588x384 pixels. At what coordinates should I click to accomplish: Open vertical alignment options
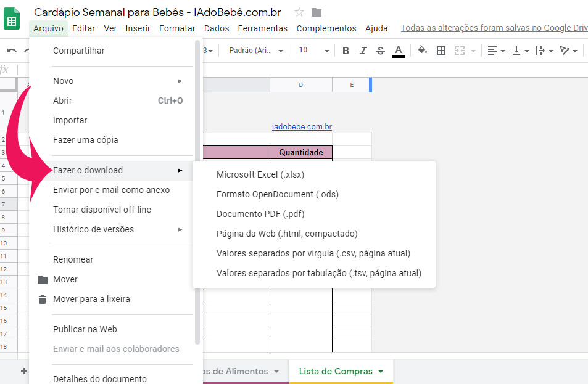click(520, 51)
